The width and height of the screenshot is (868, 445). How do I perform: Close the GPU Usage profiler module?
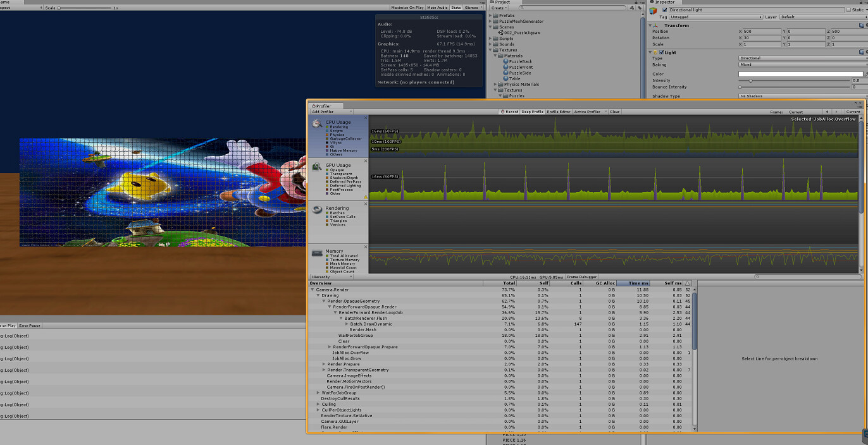366,161
